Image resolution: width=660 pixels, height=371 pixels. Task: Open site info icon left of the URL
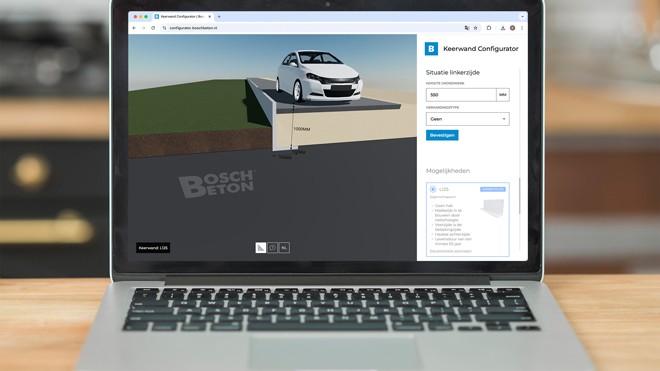(x=164, y=28)
